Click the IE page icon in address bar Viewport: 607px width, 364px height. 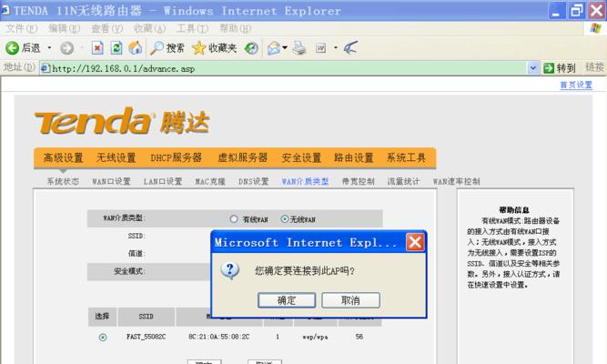46,68
